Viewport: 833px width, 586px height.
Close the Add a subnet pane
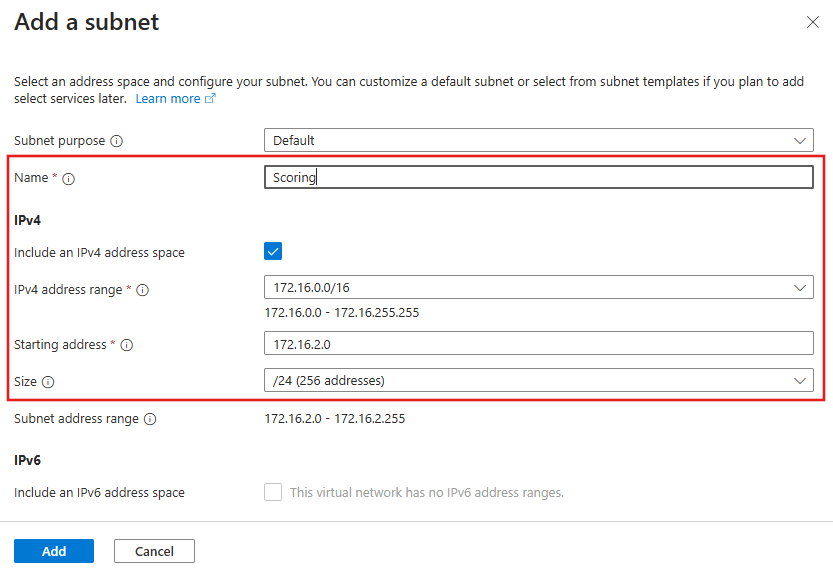(813, 22)
